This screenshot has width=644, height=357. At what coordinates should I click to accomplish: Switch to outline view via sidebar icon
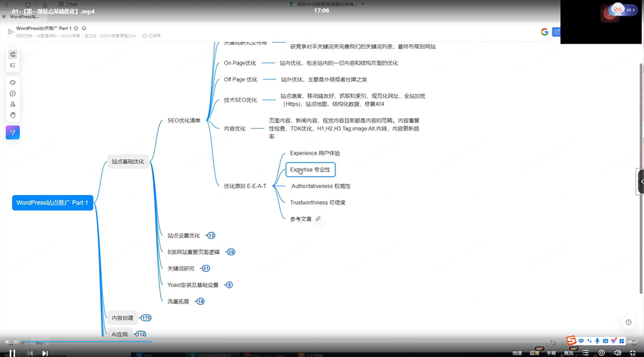[x=12, y=65]
